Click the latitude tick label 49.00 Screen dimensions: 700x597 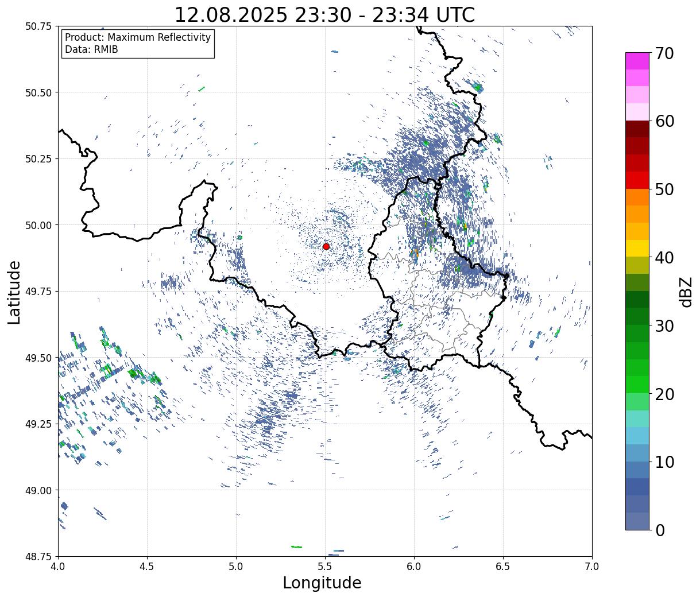(x=38, y=490)
